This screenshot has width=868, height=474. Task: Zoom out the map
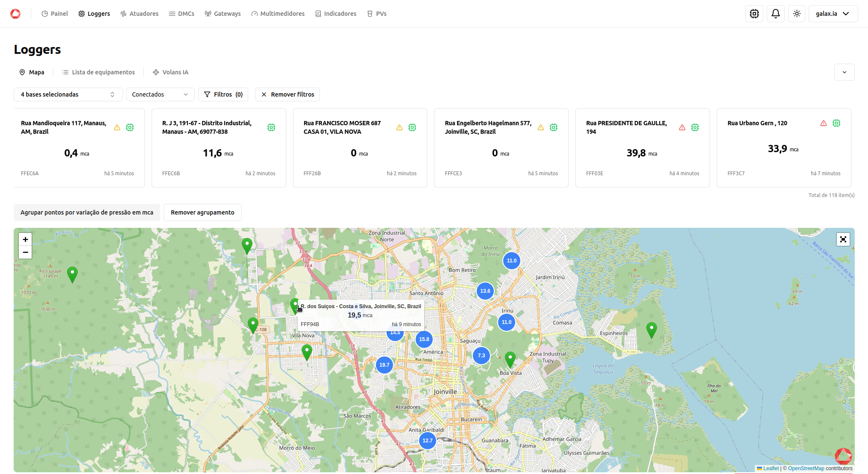pos(25,252)
